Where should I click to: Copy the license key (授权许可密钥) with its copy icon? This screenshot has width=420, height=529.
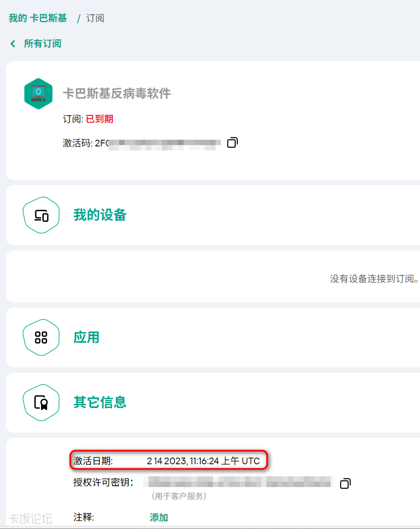[345, 483]
